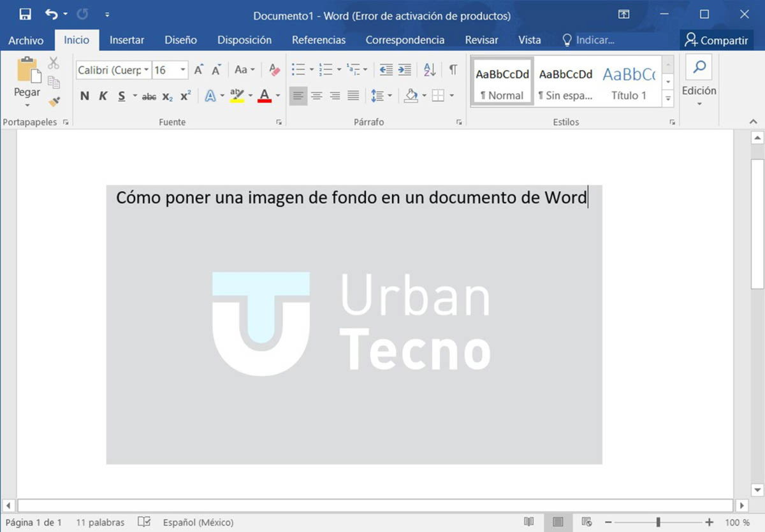765x532 pixels.
Task: Click the superscript X² icon
Action: click(x=185, y=96)
